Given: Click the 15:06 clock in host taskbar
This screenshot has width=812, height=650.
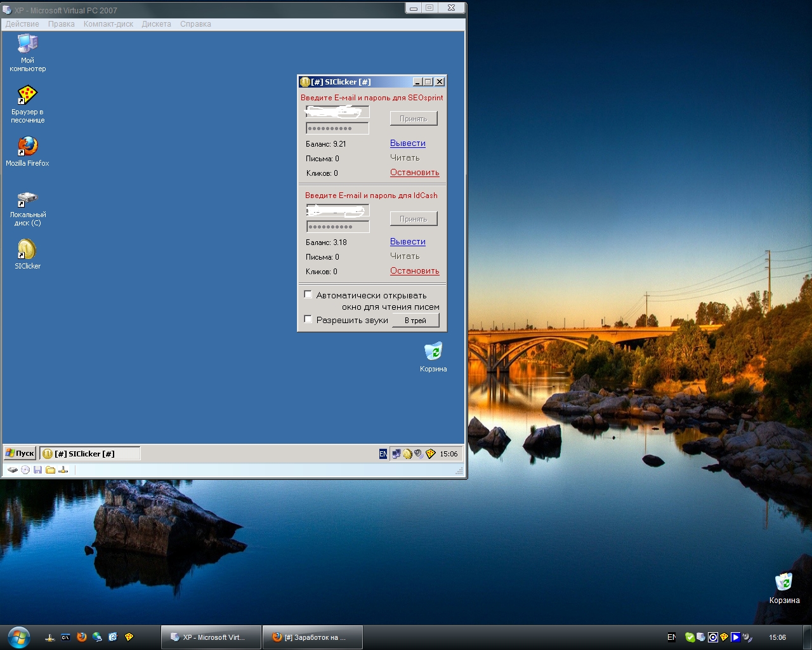Looking at the screenshot, I should pos(777,637).
